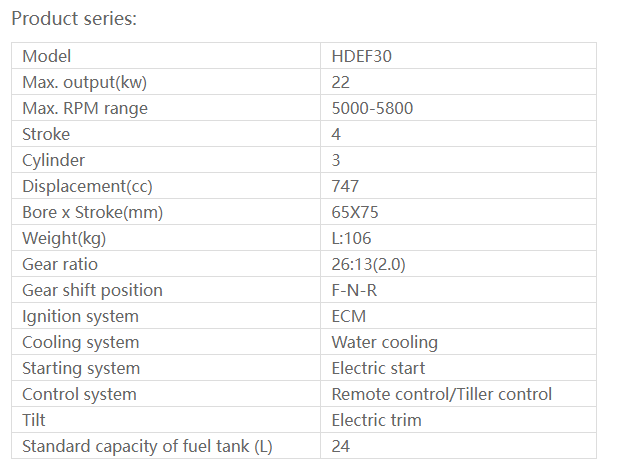Screen dimensions: 617x473
Task: Click the F-N-R gear shift value
Action: (x=354, y=290)
